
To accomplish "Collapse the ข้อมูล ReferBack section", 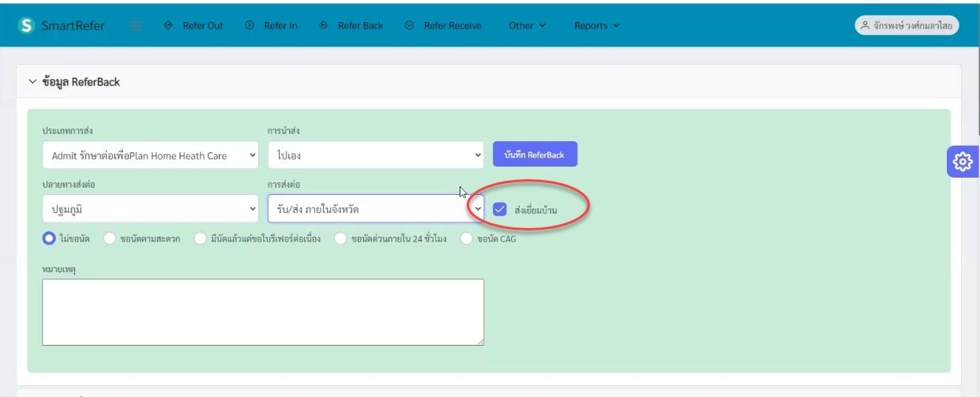I will click(x=32, y=82).
